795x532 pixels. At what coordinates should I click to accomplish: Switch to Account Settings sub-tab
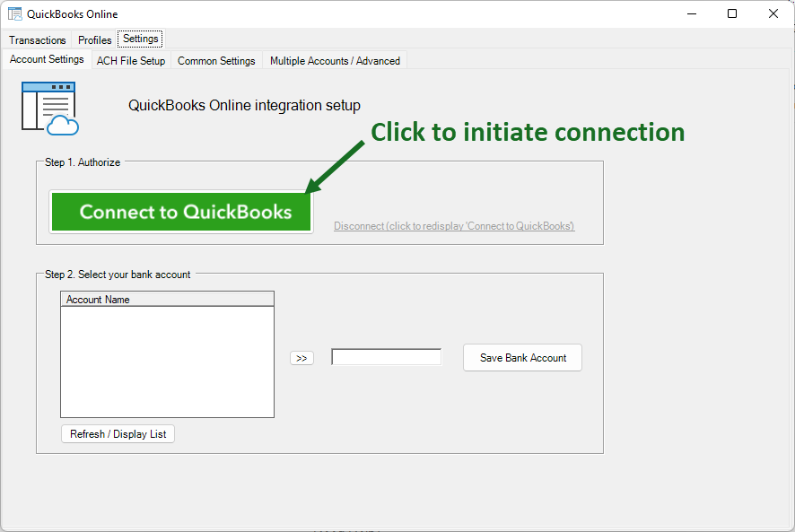tap(47, 59)
